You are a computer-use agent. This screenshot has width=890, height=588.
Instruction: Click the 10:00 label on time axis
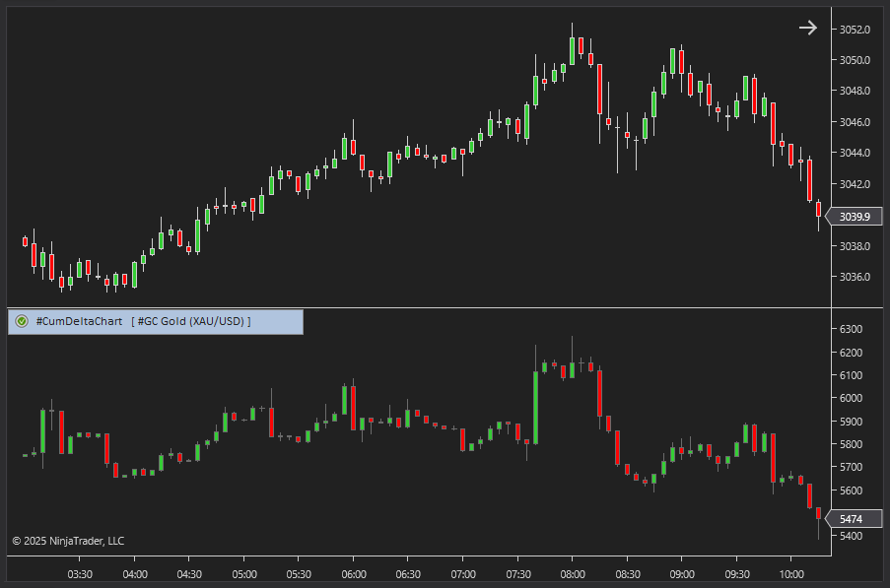790,574
